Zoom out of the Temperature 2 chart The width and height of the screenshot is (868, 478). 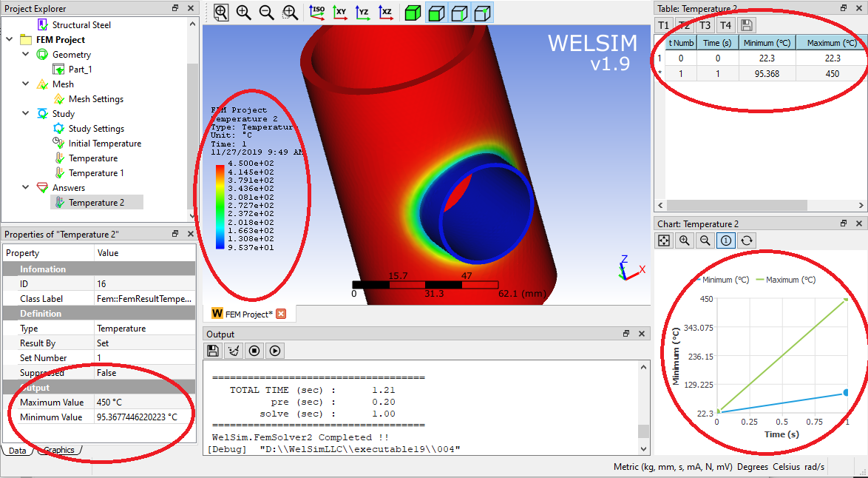[705, 240]
